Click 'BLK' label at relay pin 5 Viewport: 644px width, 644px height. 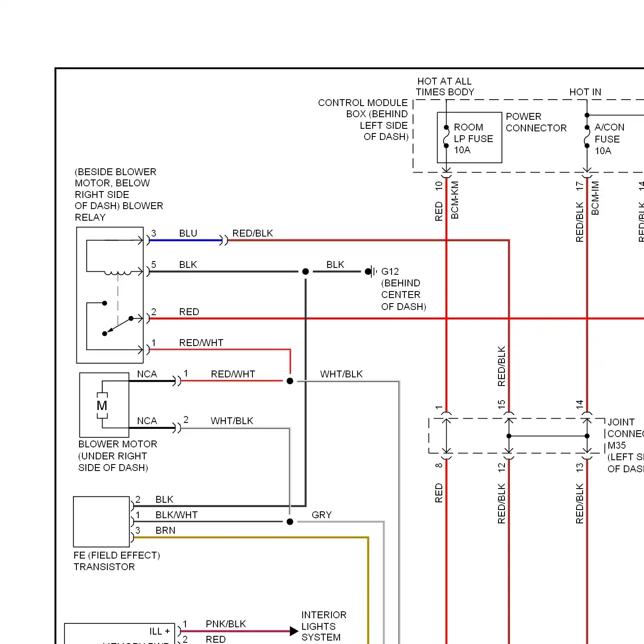(188, 264)
